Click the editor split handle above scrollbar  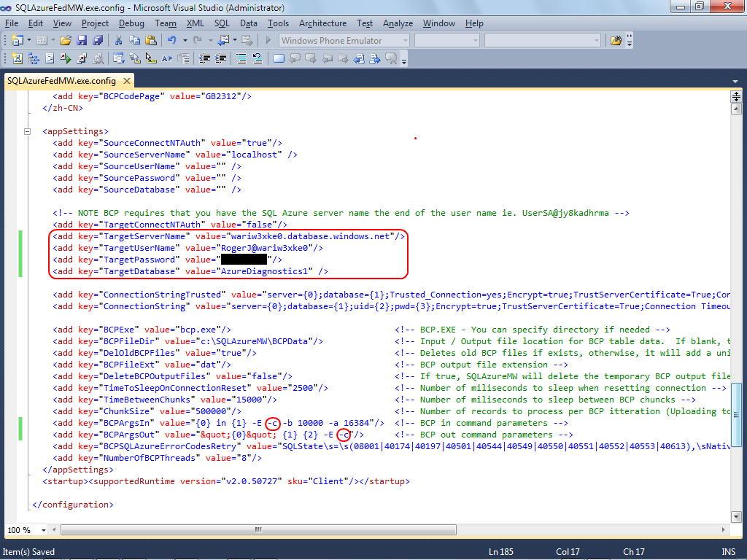point(736,97)
